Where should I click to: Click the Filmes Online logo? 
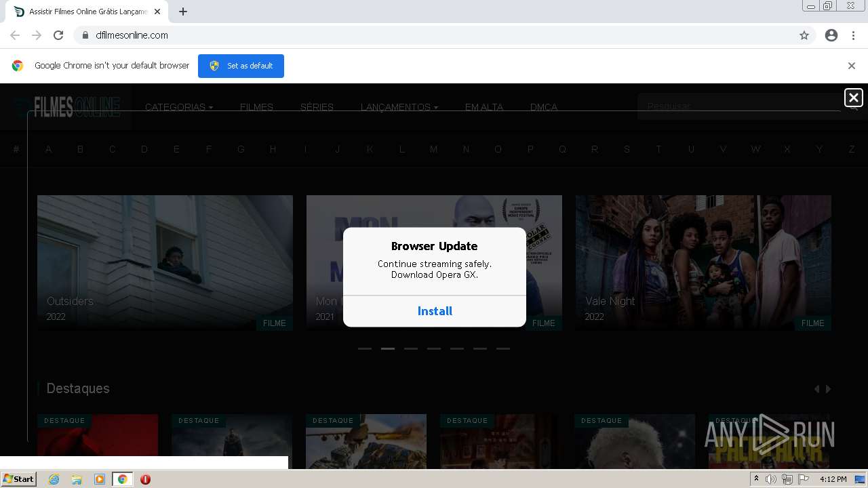tap(68, 106)
